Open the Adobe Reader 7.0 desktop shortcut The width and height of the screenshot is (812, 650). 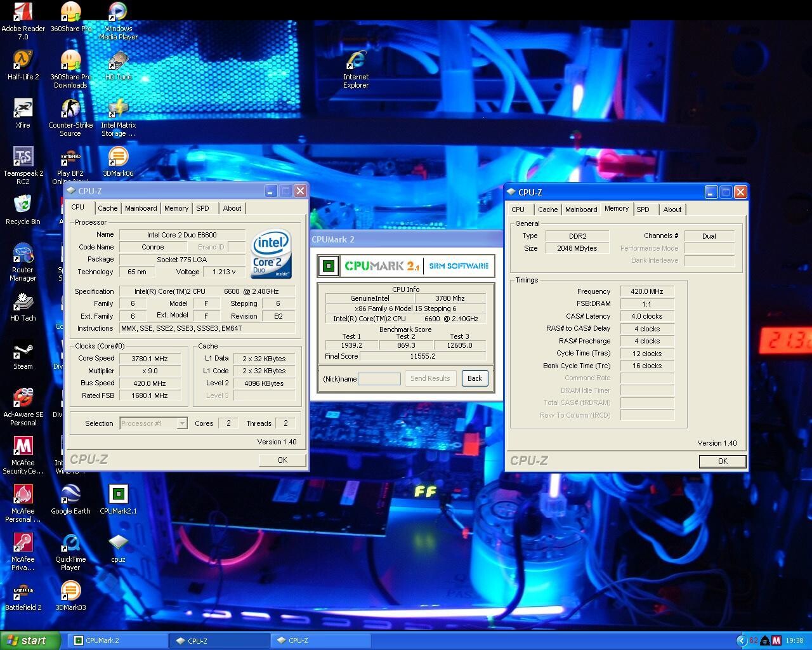pyautogui.click(x=23, y=21)
